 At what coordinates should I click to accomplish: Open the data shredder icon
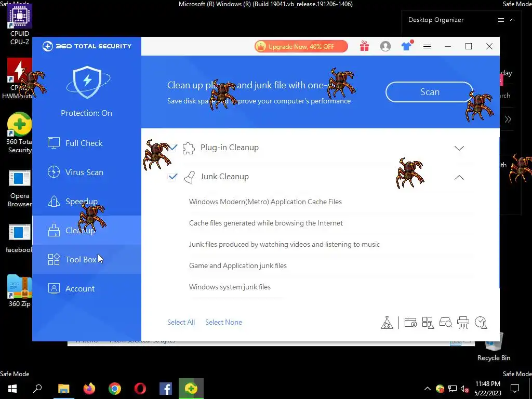(463, 322)
